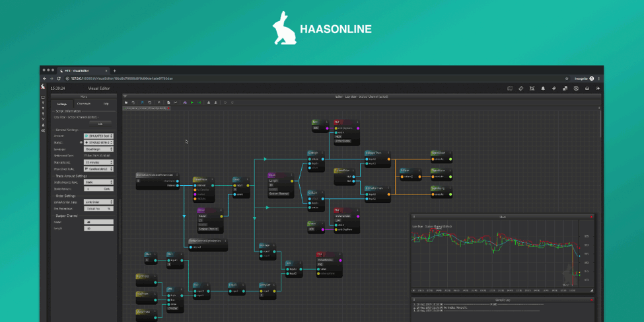Open the SignalLong node options menu
Viewport: 644px width, 322px height.
click(450, 188)
